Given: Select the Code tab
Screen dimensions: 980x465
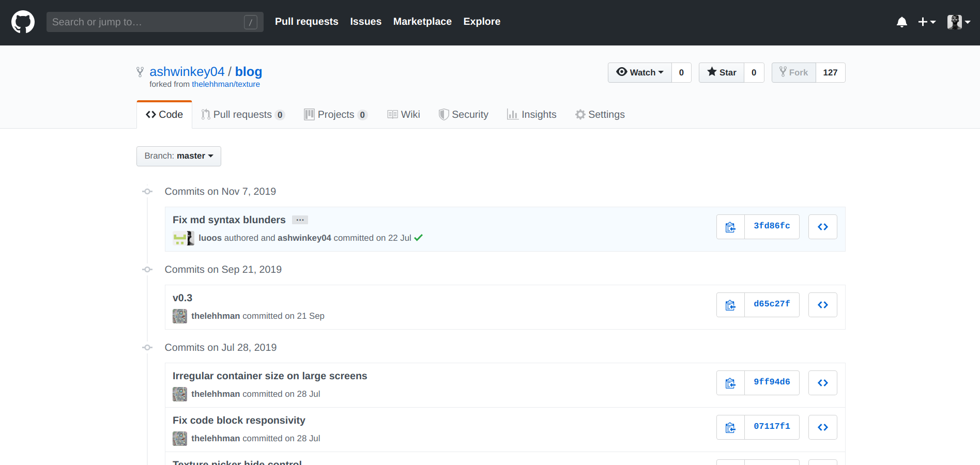Looking at the screenshot, I should click(x=164, y=114).
